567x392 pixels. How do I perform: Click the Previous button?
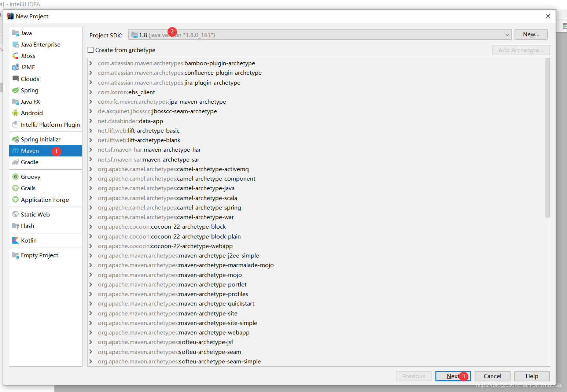pyautogui.click(x=413, y=376)
